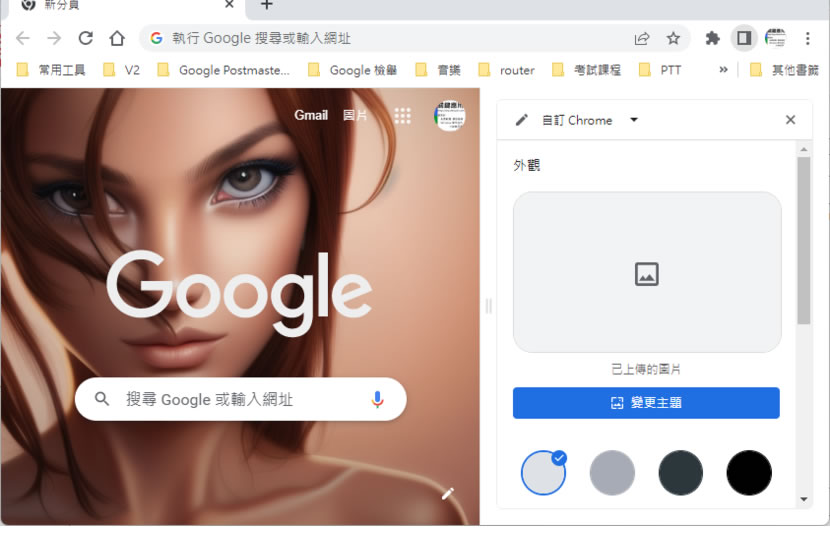Click the side panel scrollbar up arrow
This screenshot has height=548, width=830.
point(804,150)
